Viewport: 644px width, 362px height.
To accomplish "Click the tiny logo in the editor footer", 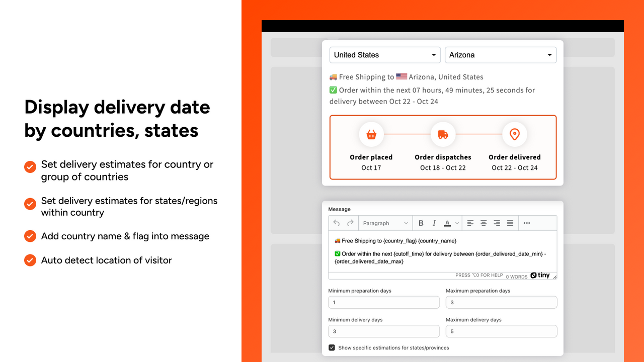I will click(540, 276).
